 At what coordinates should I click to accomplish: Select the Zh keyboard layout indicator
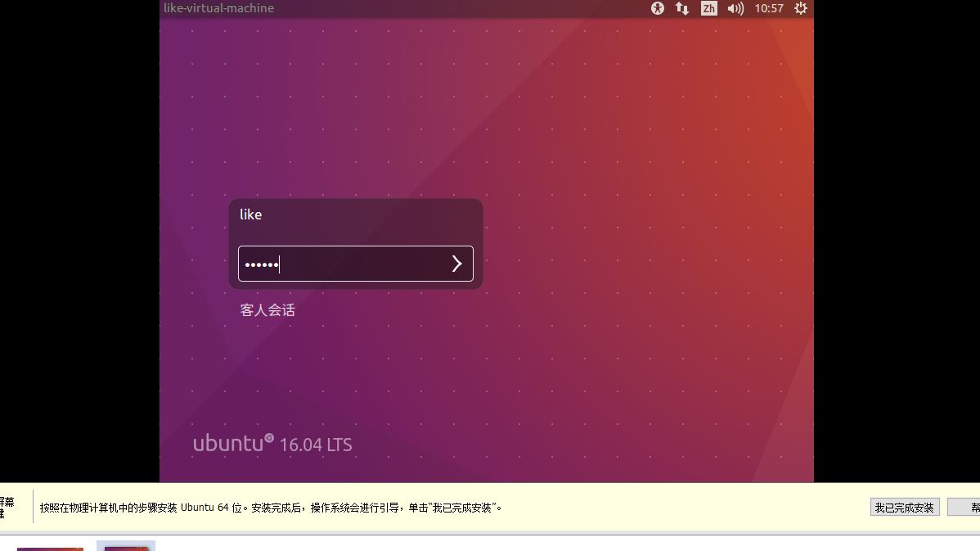(x=708, y=8)
